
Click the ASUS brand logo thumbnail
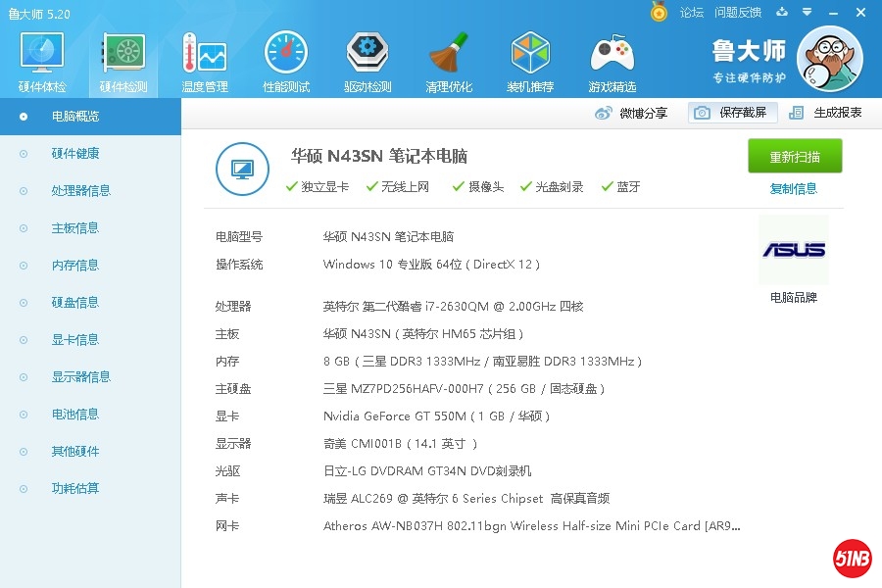793,251
